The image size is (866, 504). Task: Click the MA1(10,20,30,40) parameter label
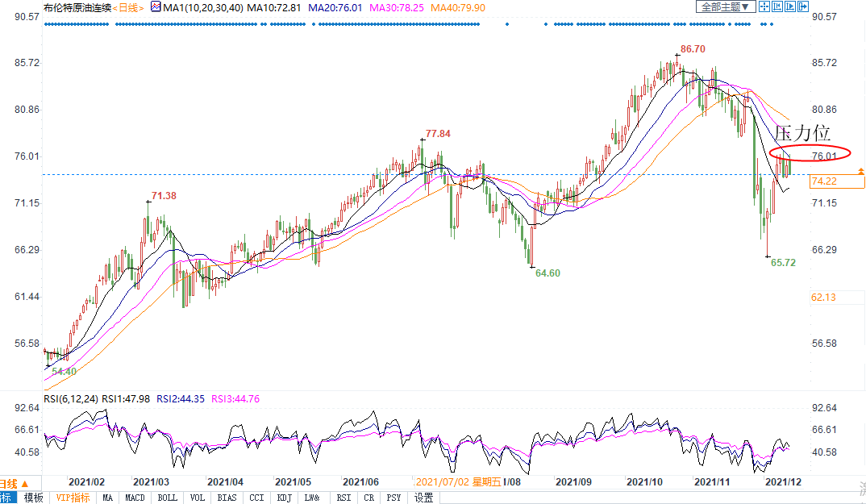point(203,7)
